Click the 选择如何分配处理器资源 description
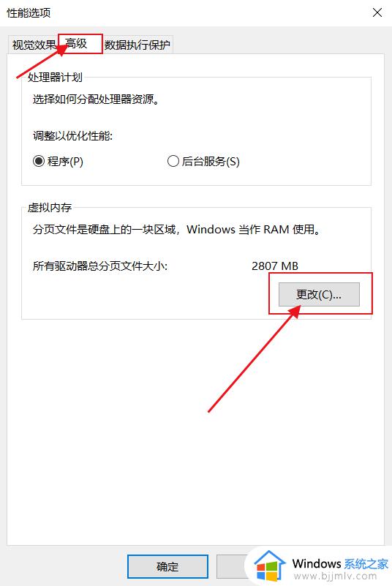Screen dimensions: 392x586 point(96,99)
